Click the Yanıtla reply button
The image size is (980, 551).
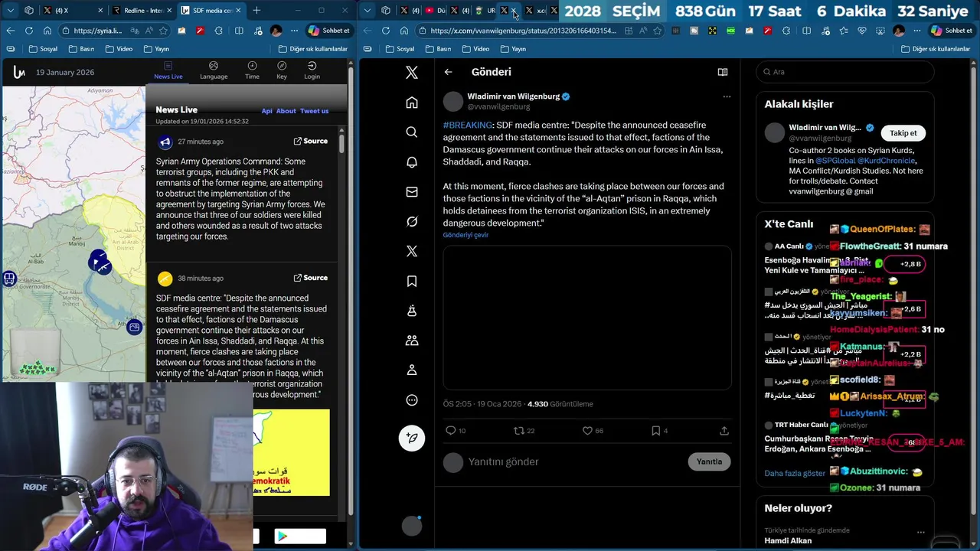point(709,461)
